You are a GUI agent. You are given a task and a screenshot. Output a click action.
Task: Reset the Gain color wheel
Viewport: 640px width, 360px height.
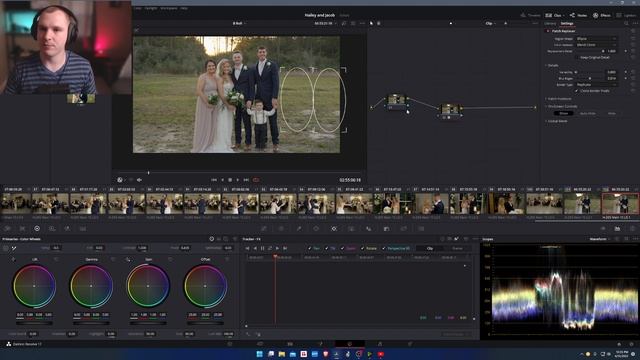tap(170, 260)
